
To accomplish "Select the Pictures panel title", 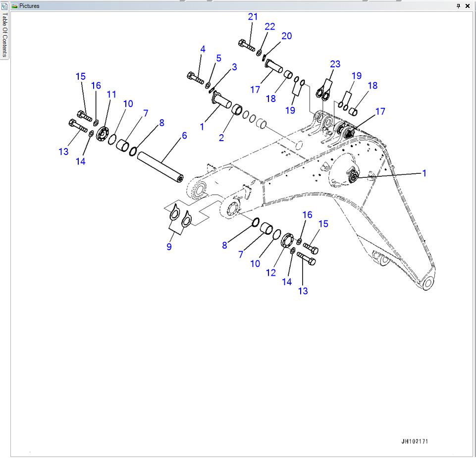I will click(29, 6).
